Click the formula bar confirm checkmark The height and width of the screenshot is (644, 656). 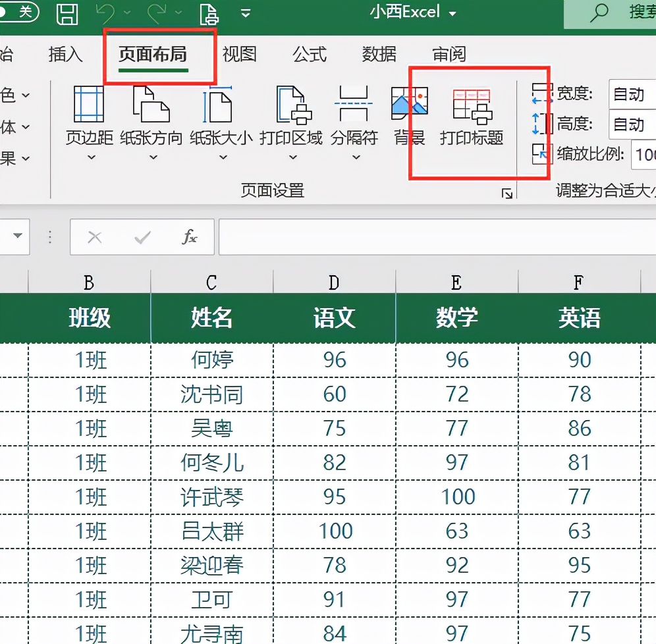coord(142,237)
